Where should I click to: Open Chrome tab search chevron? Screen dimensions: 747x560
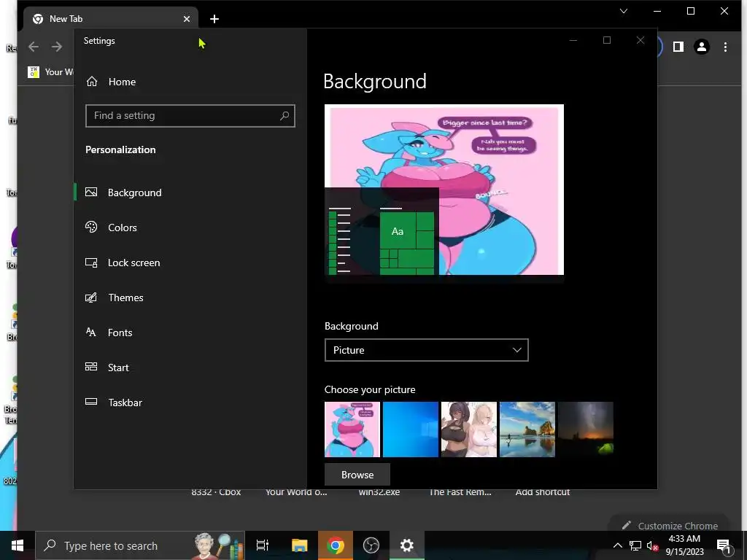(x=624, y=11)
